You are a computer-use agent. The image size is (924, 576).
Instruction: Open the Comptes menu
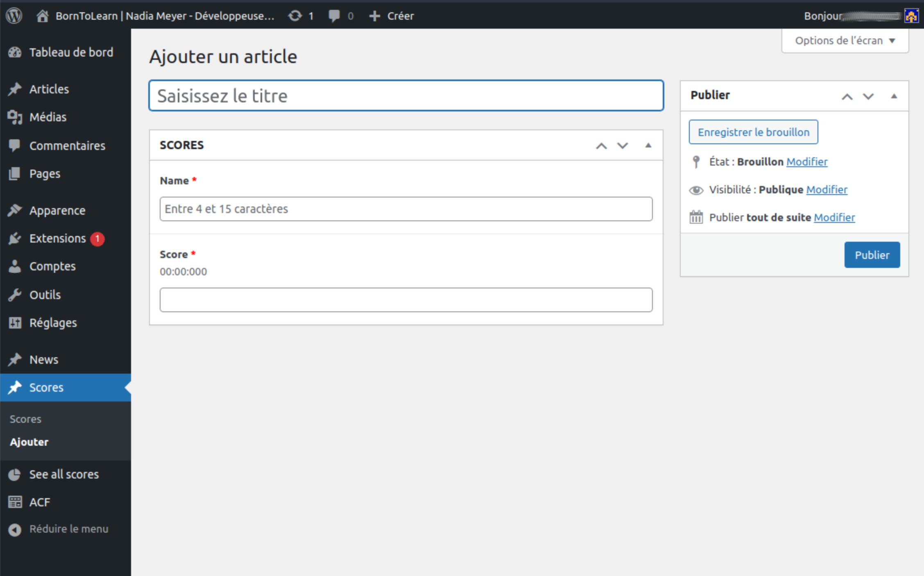[x=66, y=266]
